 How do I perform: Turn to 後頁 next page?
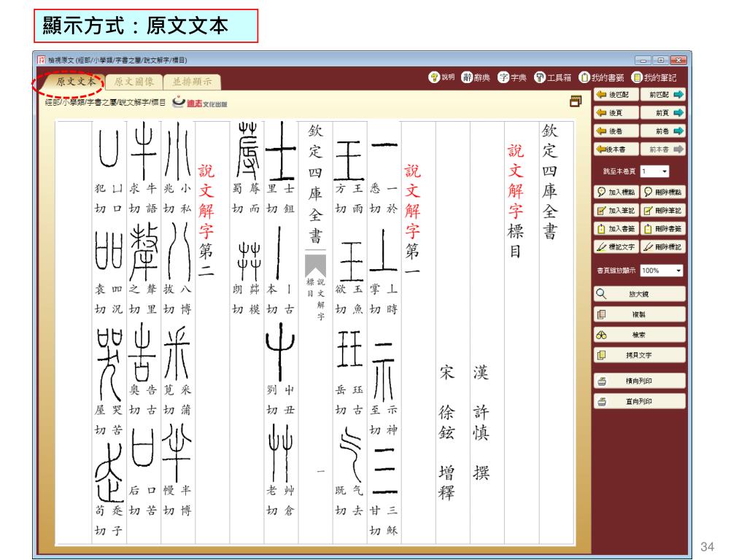[616, 113]
